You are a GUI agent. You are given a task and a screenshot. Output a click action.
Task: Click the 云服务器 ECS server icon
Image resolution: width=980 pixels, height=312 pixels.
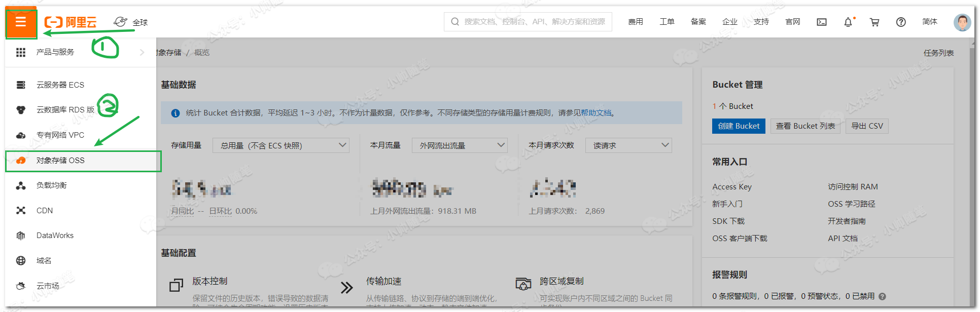21,85
